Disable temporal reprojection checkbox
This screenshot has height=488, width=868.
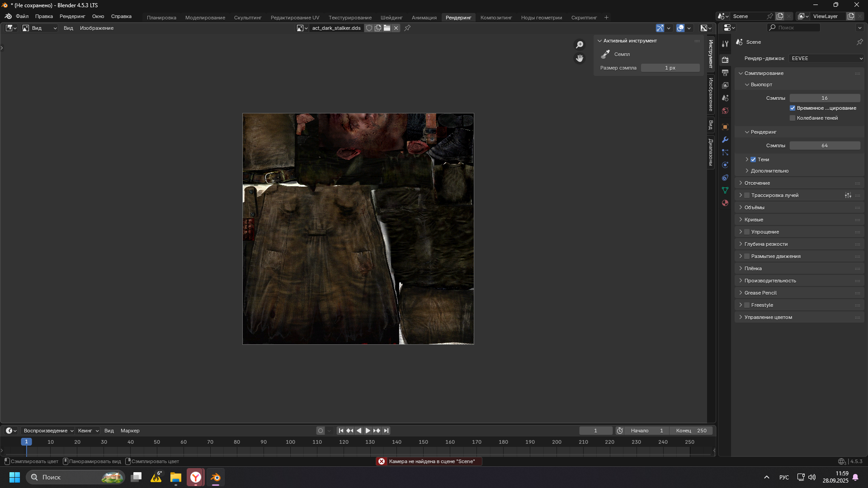pyautogui.click(x=793, y=108)
